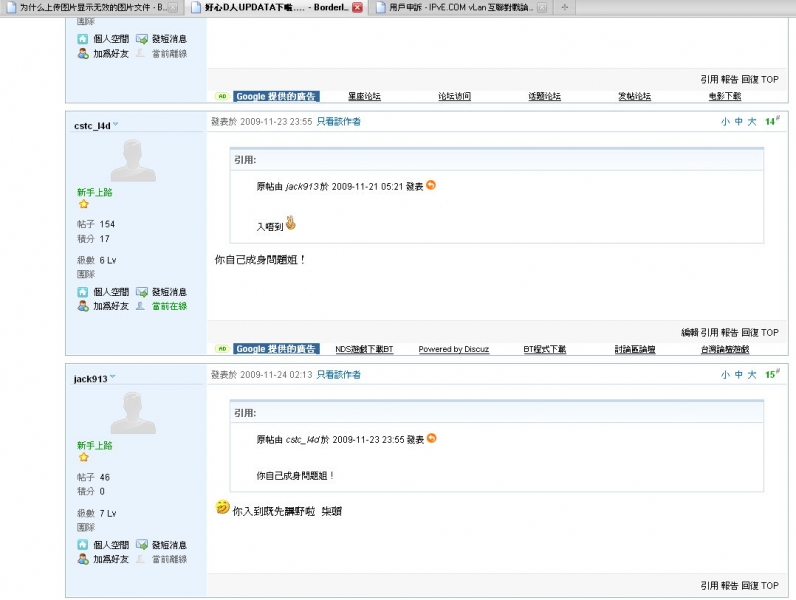This screenshot has width=796, height=600.
Task: Click the orange quote-source arrow in cstc_l4d's post
Action: click(431, 185)
